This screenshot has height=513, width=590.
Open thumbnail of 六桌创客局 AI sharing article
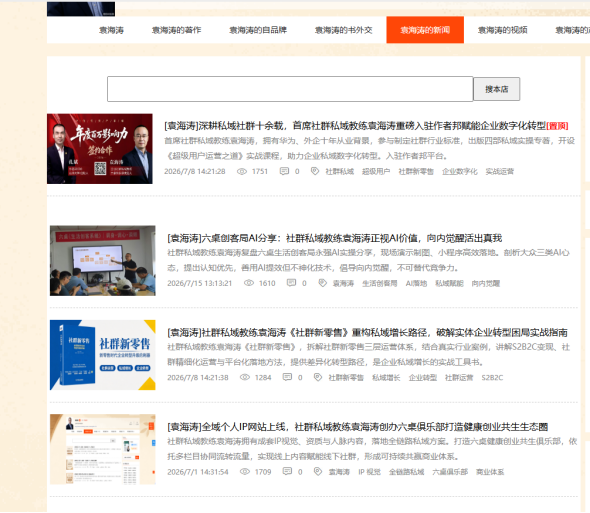(x=103, y=260)
